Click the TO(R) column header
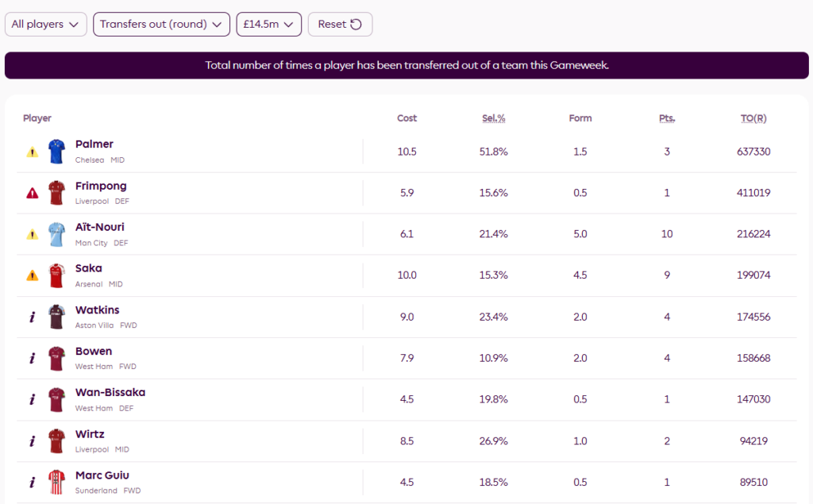813x504 pixels. (x=753, y=118)
